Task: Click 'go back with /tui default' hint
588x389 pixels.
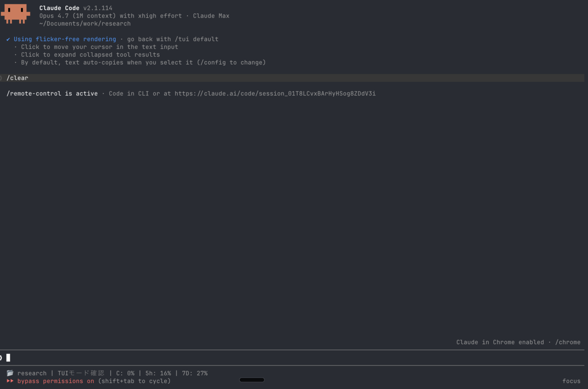Action: pos(172,39)
